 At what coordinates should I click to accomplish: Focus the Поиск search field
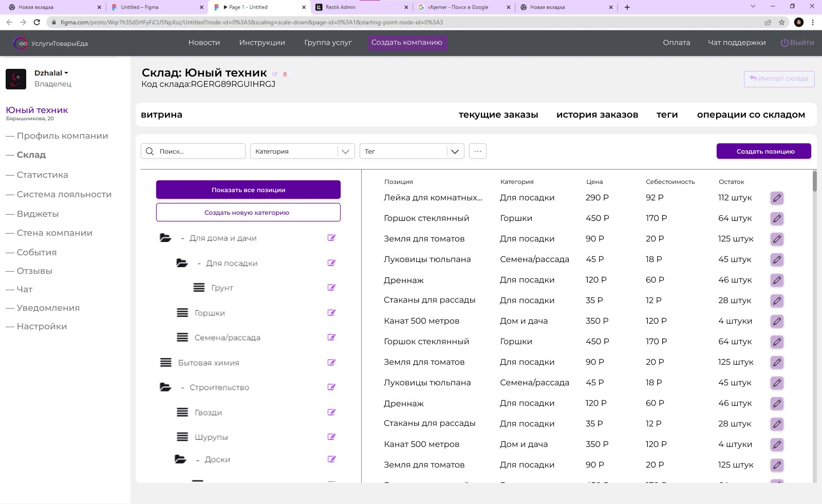click(x=193, y=151)
